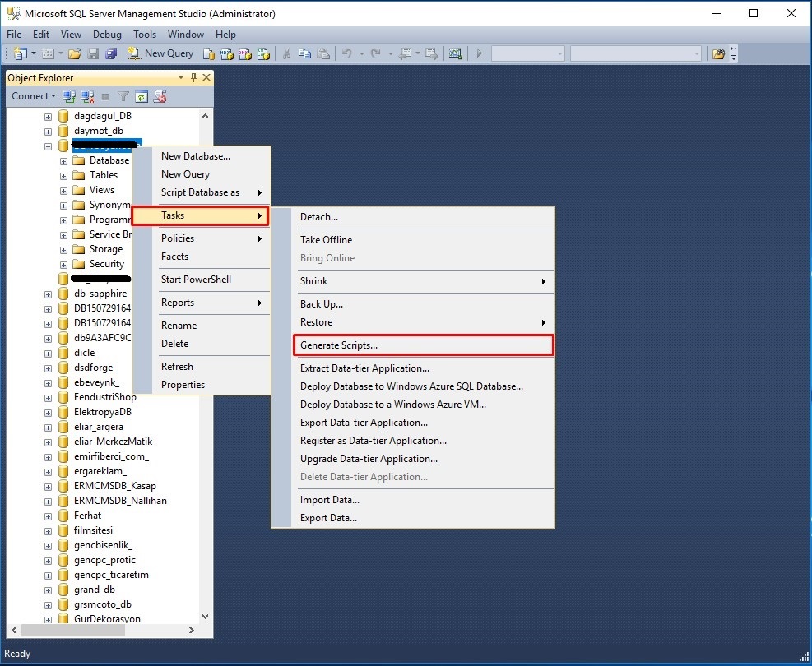Click Connect Object Explorer icon
The image size is (812, 666).
(x=69, y=96)
